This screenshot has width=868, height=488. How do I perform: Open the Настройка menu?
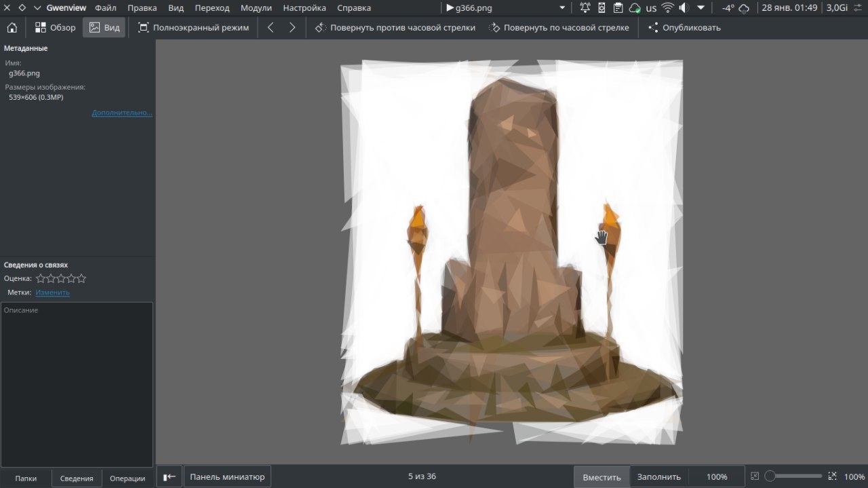(x=304, y=8)
